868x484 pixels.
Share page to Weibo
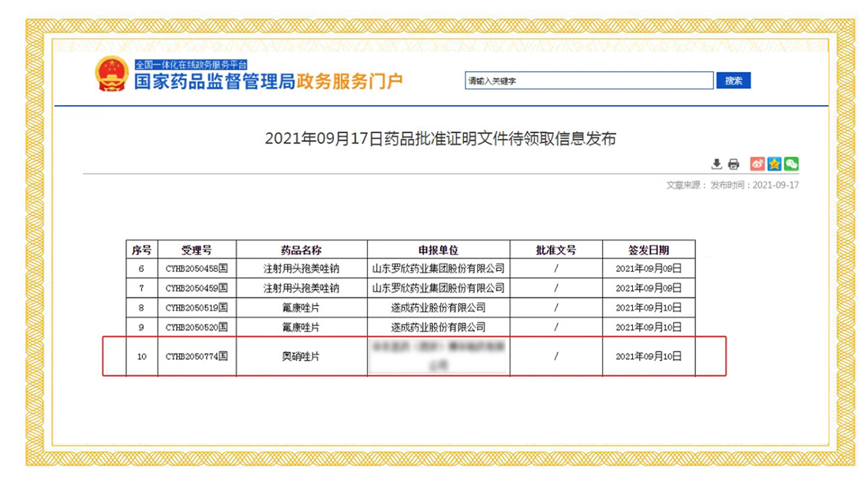(758, 164)
